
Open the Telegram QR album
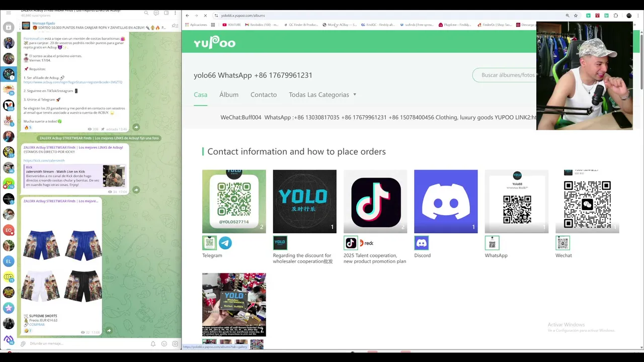point(234,201)
